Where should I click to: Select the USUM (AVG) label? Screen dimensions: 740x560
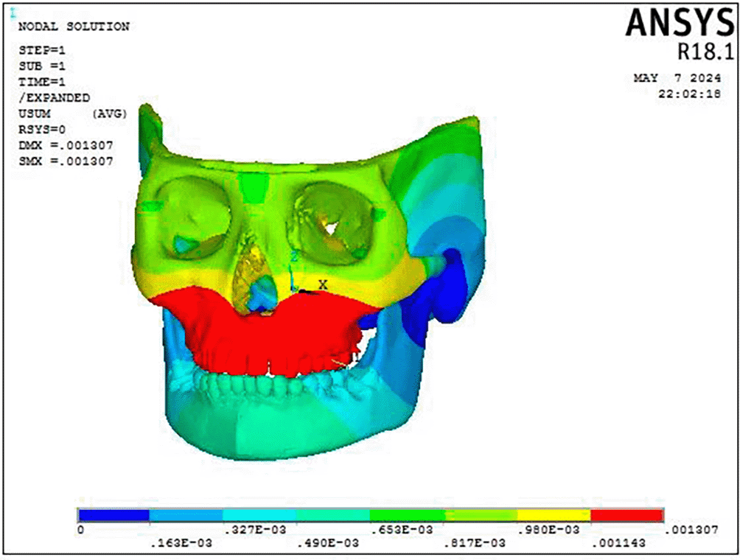(71, 113)
